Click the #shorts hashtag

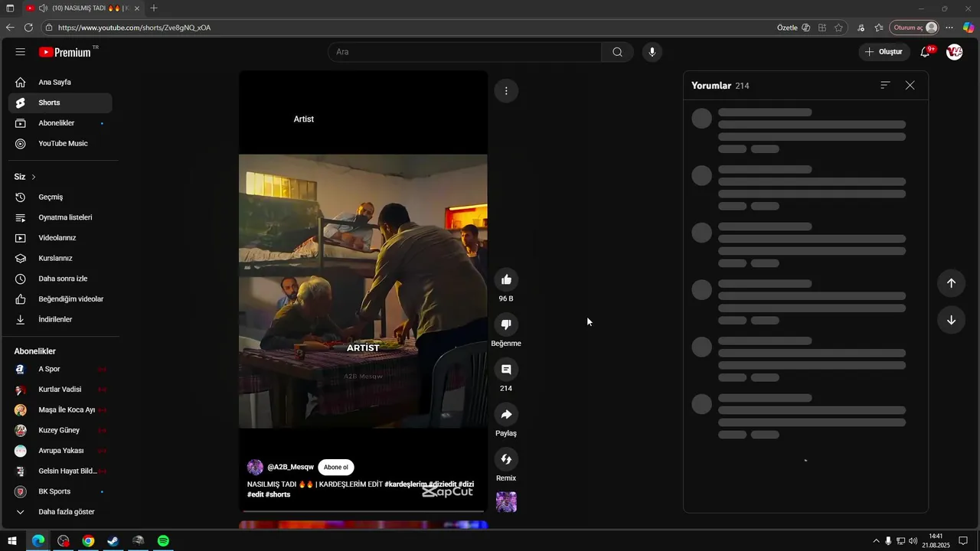click(x=278, y=494)
